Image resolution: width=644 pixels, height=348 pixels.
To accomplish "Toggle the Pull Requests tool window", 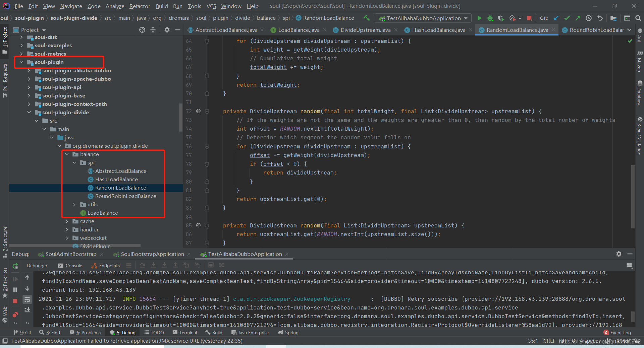I will coord(5,81).
